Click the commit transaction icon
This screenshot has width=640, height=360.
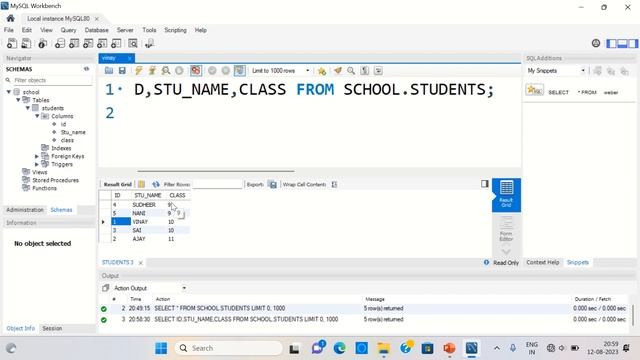tap(212, 71)
